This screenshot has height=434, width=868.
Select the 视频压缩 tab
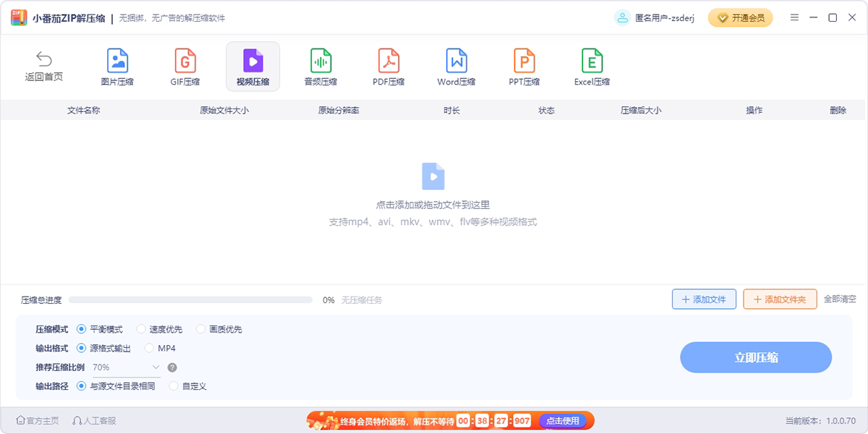coord(252,67)
